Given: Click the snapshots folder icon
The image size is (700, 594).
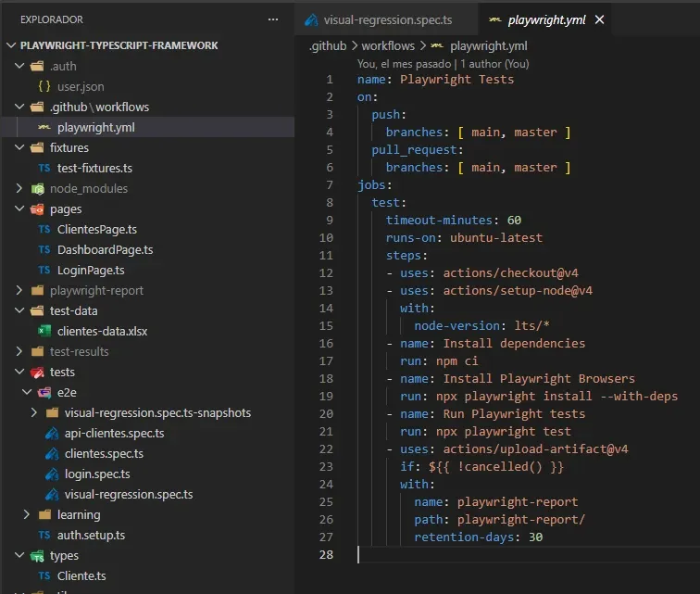Looking at the screenshot, I should tap(52, 413).
